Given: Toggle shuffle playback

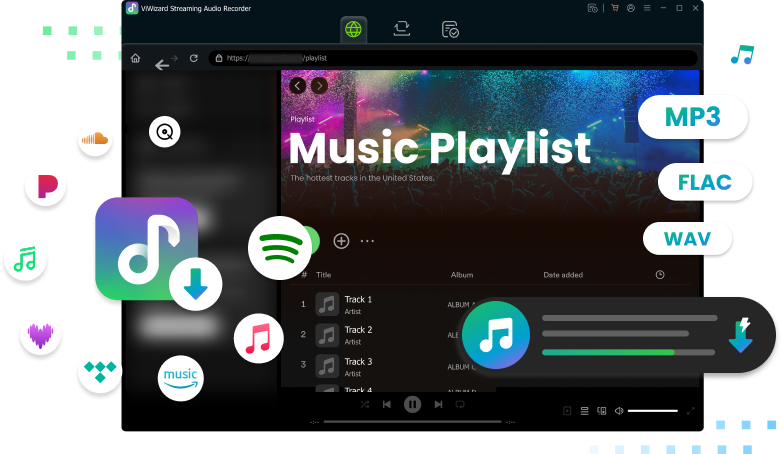Looking at the screenshot, I should [365, 405].
